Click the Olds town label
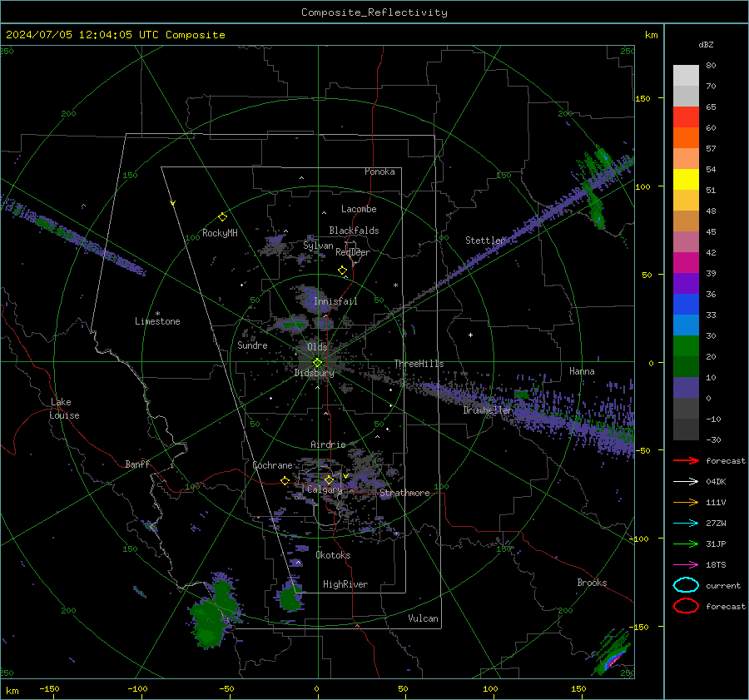749x700 pixels. [x=317, y=347]
